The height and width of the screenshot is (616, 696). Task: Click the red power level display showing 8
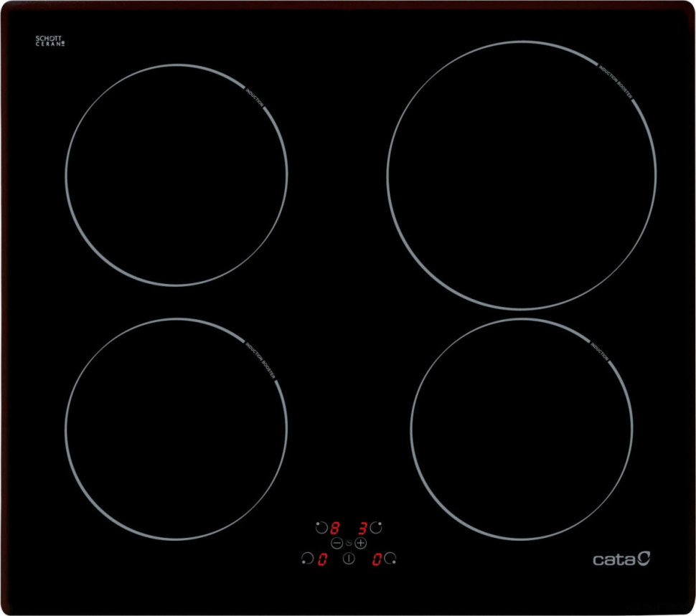334,529
